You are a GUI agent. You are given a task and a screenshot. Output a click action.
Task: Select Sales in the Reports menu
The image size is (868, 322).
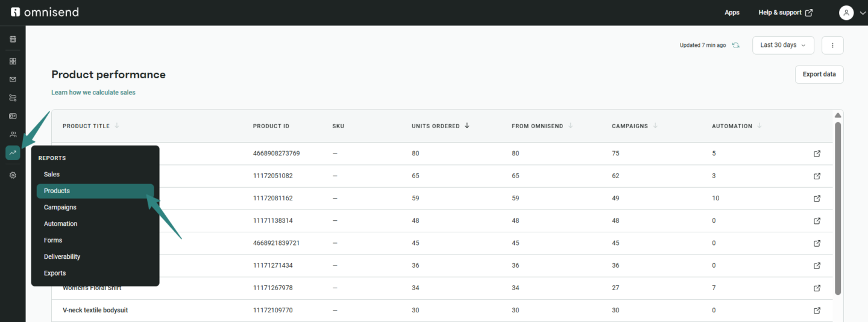point(52,175)
